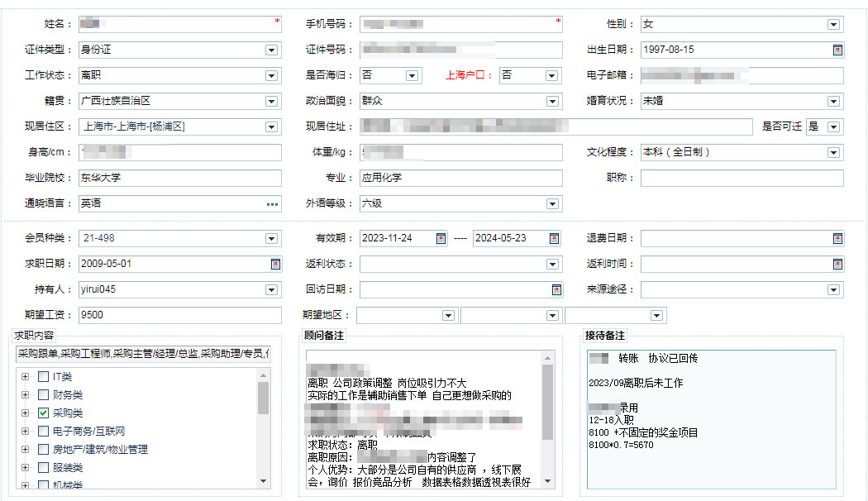The image size is (868, 501).
Task: Open the 上海户口 dropdown
Action: (x=551, y=75)
